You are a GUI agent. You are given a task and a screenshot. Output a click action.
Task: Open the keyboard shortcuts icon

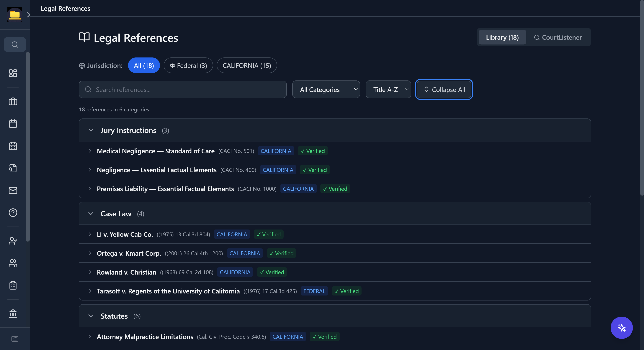click(15, 339)
